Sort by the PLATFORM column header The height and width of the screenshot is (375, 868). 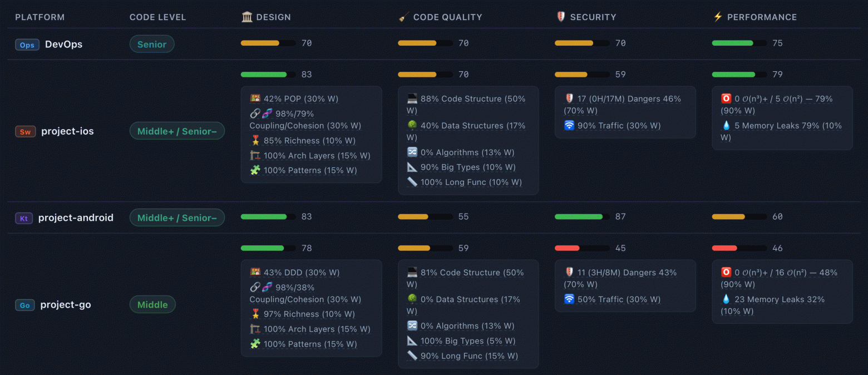point(40,17)
